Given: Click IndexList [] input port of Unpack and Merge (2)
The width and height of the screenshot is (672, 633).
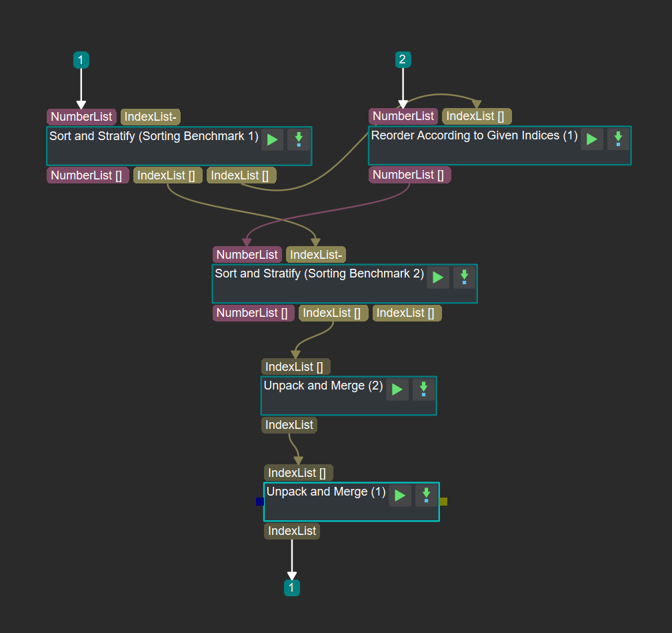Looking at the screenshot, I should pos(296,367).
